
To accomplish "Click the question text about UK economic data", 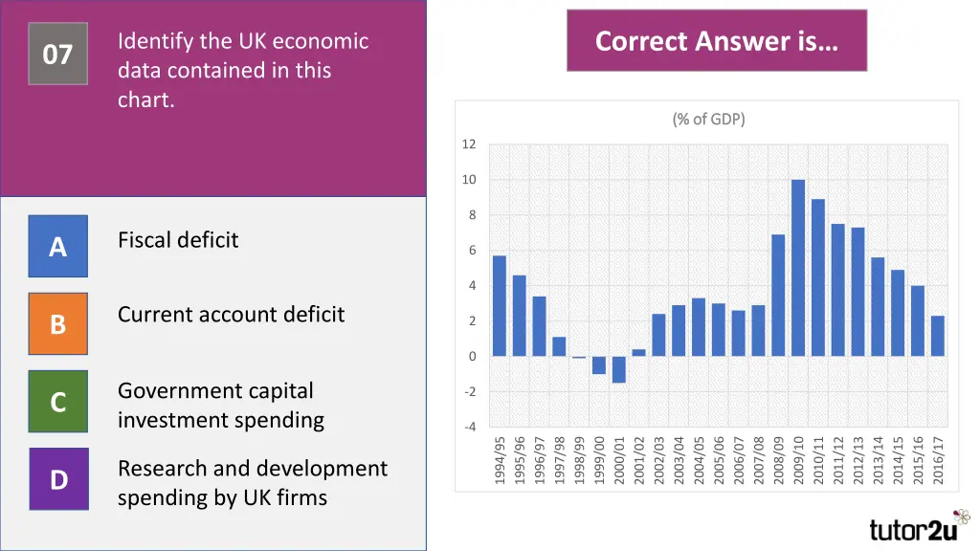I will coord(243,70).
